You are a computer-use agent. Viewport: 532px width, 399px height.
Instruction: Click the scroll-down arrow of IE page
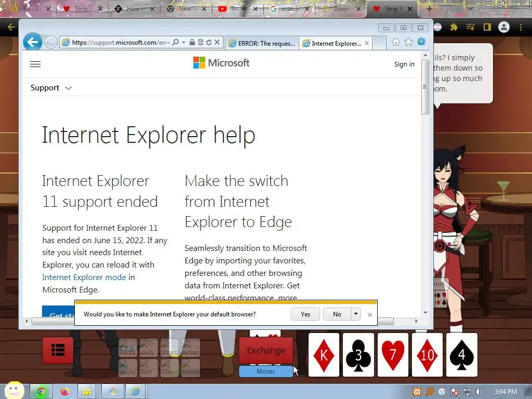(425, 312)
